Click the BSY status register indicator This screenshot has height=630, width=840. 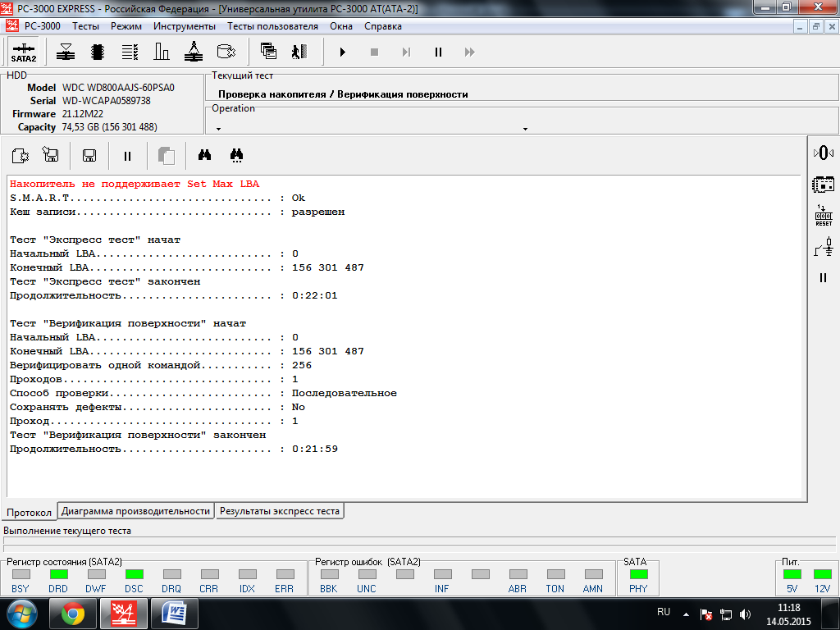tap(21, 574)
